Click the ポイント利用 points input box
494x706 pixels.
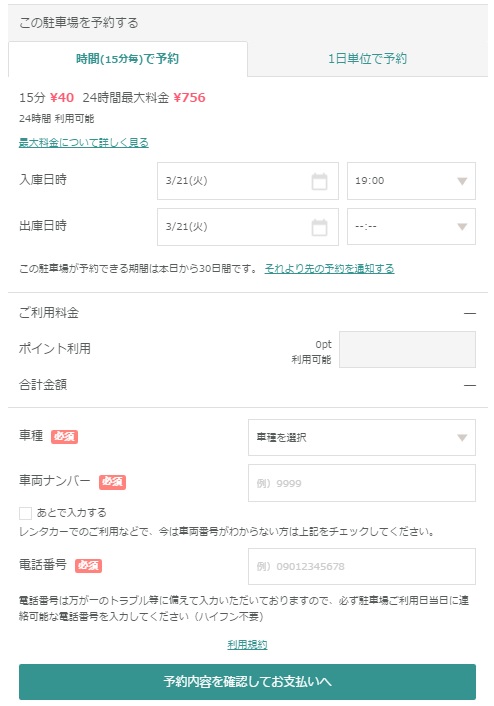click(407, 350)
